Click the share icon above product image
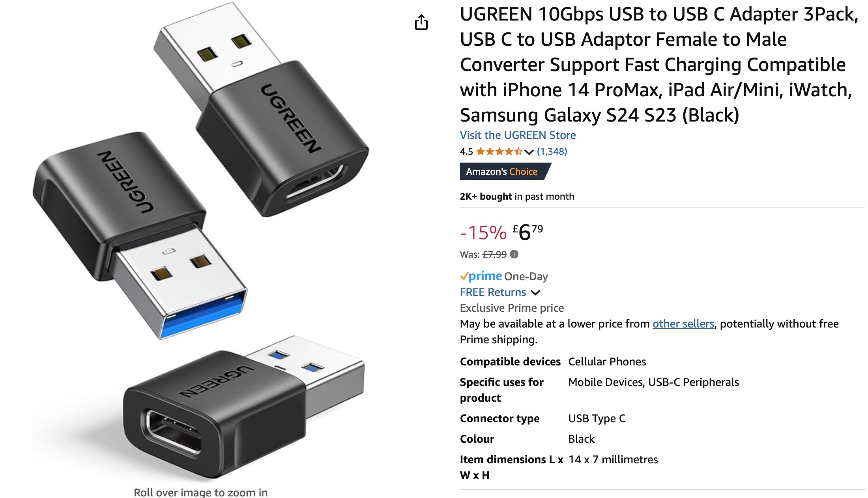 [x=421, y=22]
